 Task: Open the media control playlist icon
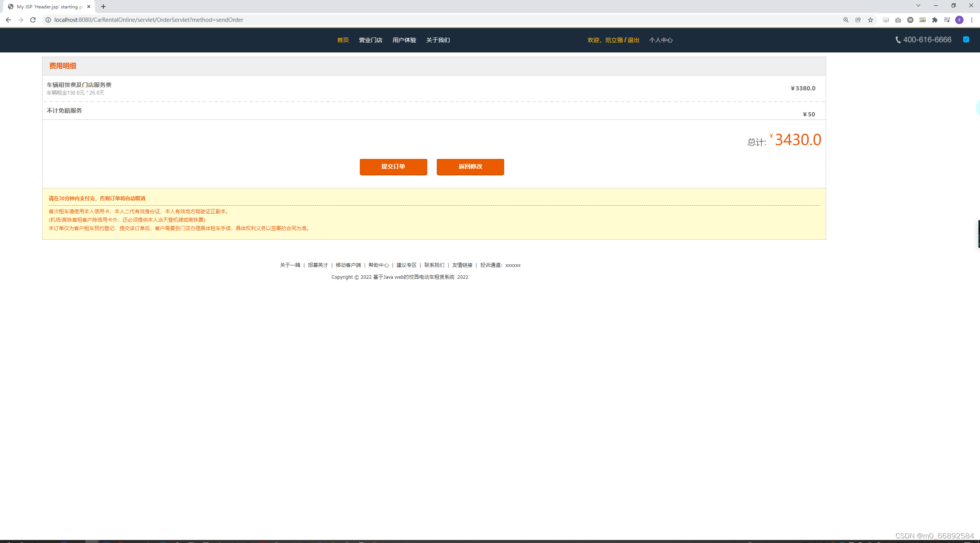pos(947,20)
